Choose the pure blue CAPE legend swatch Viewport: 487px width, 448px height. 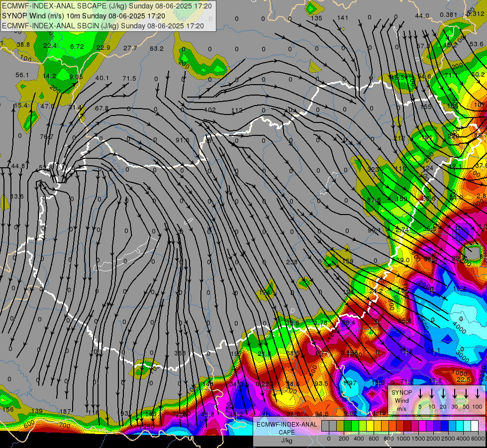click(x=445, y=426)
